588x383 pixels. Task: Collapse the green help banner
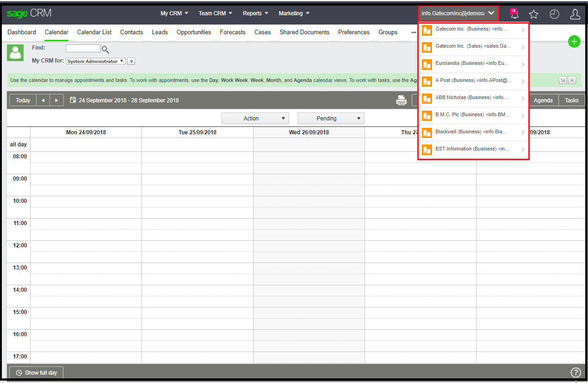[x=563, y=80]
